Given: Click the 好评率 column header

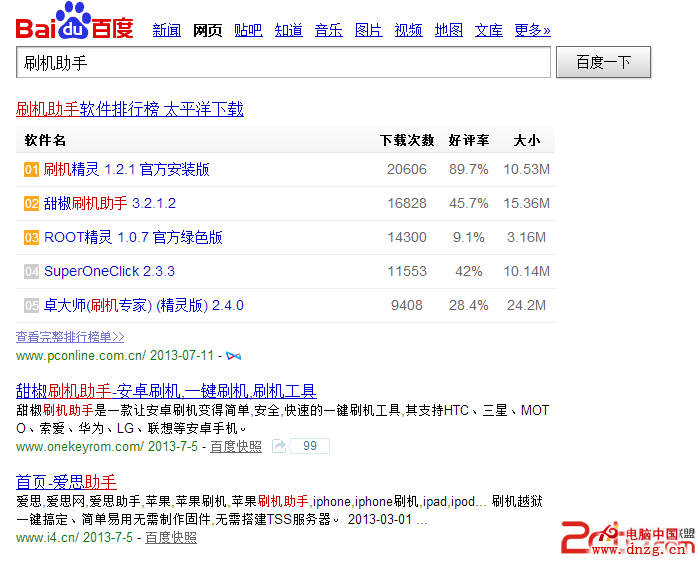Looking at the screenshot, I should click(469, 141).
